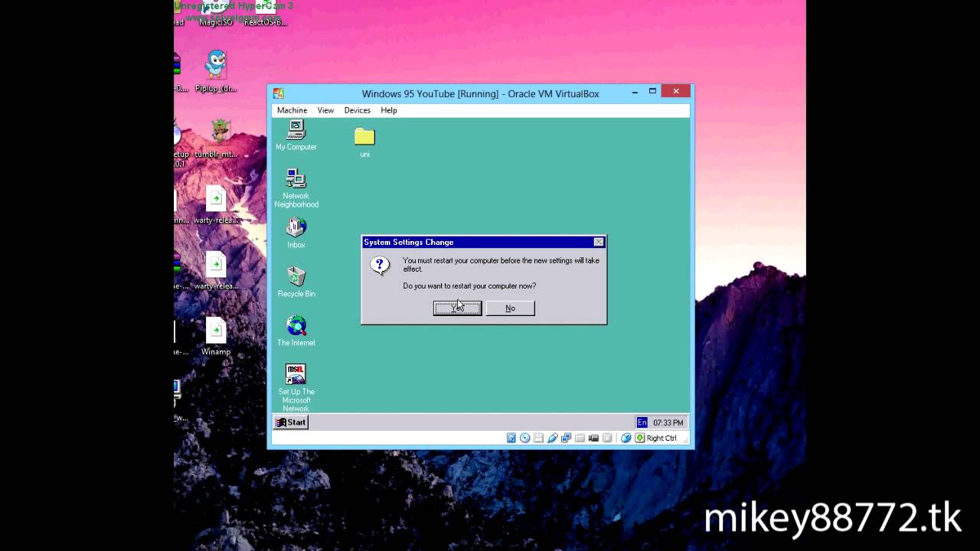980x551 pixels.
Task: Open My Computer icon in Windows 95
Action: 296,135
